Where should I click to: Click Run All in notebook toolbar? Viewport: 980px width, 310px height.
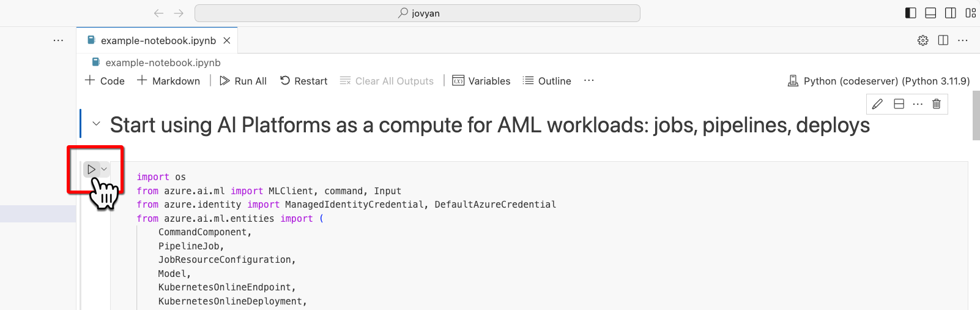pos(243,81)
